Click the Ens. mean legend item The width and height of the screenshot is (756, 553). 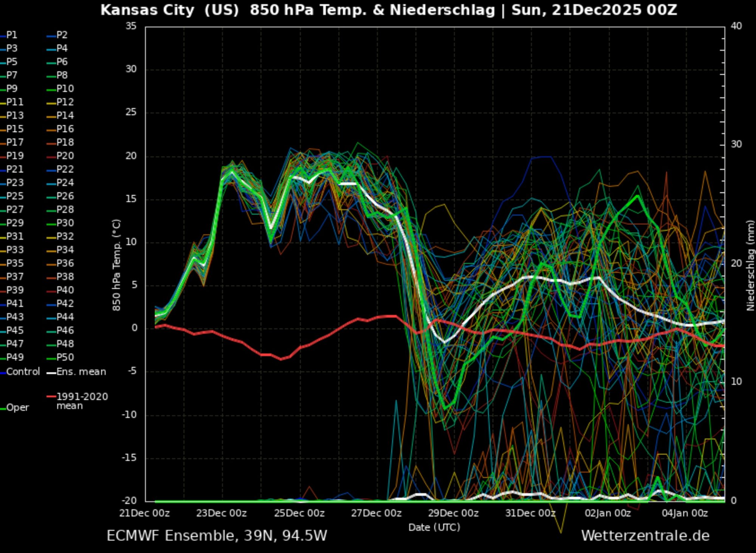point(81,372)
